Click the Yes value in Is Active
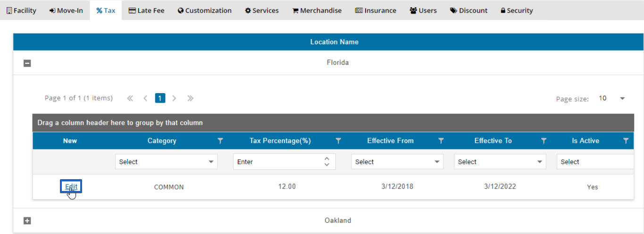The width and height of the screenshot is (644, 234). 593,187
